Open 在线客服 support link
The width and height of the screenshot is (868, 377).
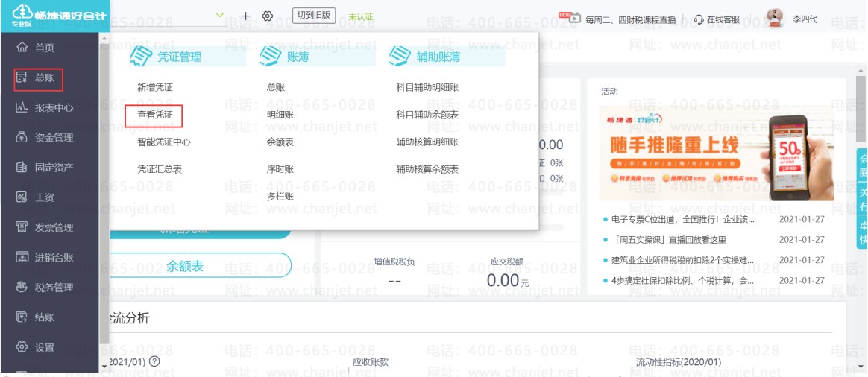click(723, 19)
